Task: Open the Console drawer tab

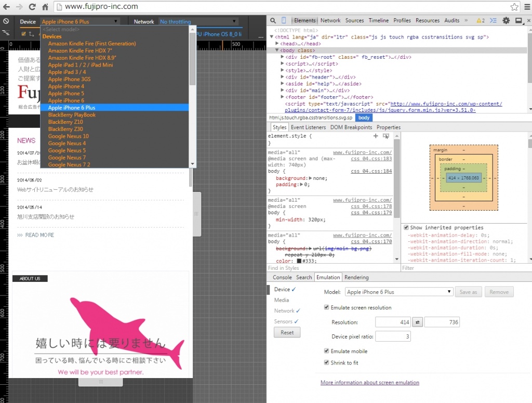Action: [282, 277]
